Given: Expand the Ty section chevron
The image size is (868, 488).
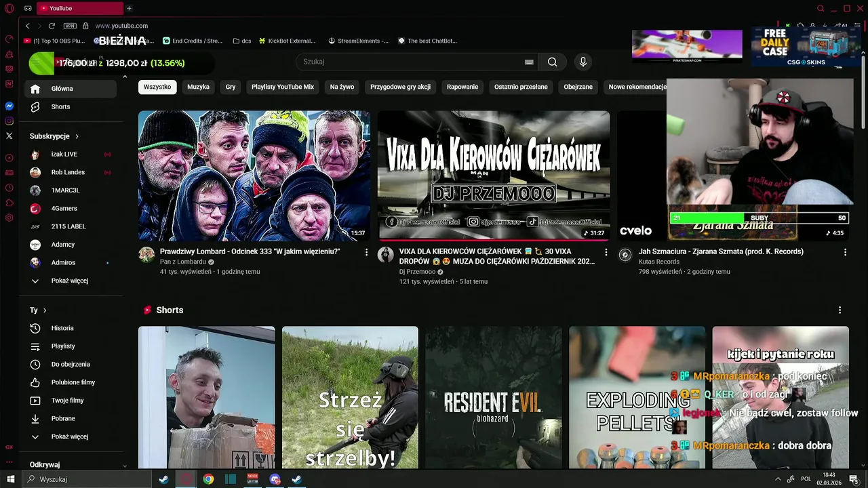Looking at the screenshot, I should pos(45,310).
